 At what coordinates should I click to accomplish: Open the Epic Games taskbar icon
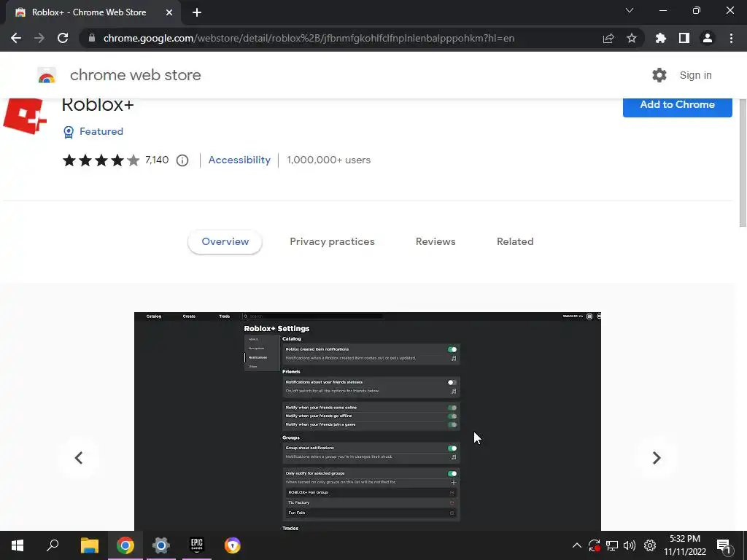click(197, 545)
